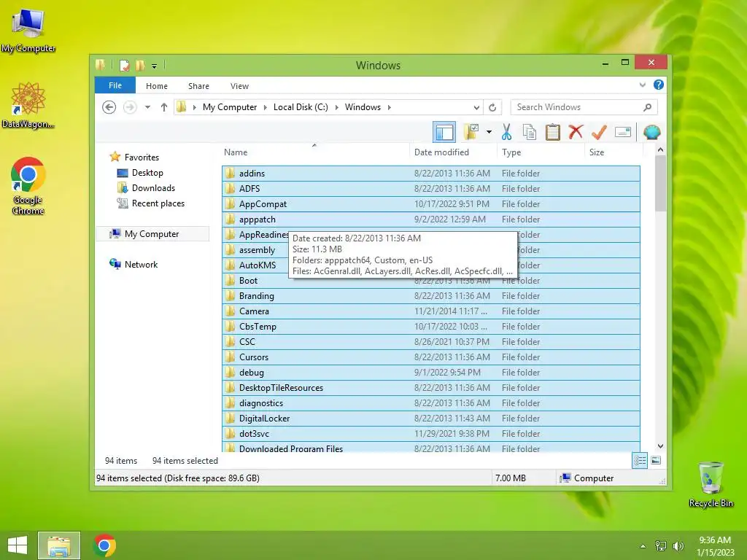Select the addins folder row
Image resolution: width=747 pixels, height=560 pixels.
pyautogui.click(x=430, y=174)
